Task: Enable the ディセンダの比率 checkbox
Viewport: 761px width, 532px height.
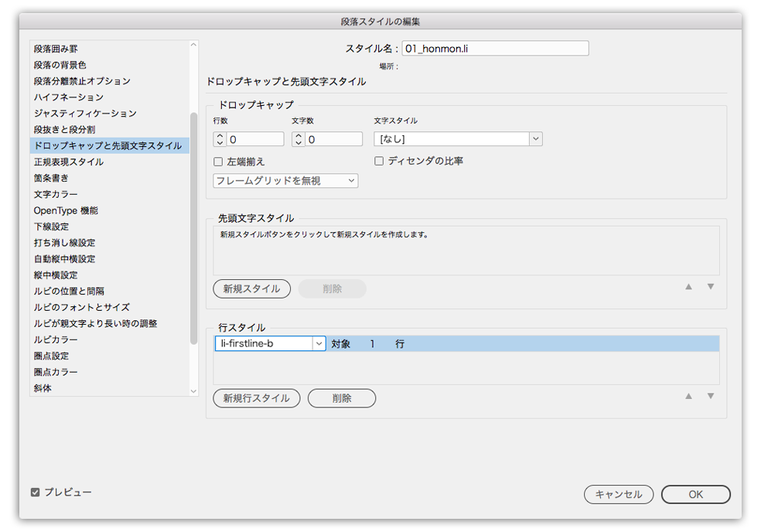Action: coord(379,161)
